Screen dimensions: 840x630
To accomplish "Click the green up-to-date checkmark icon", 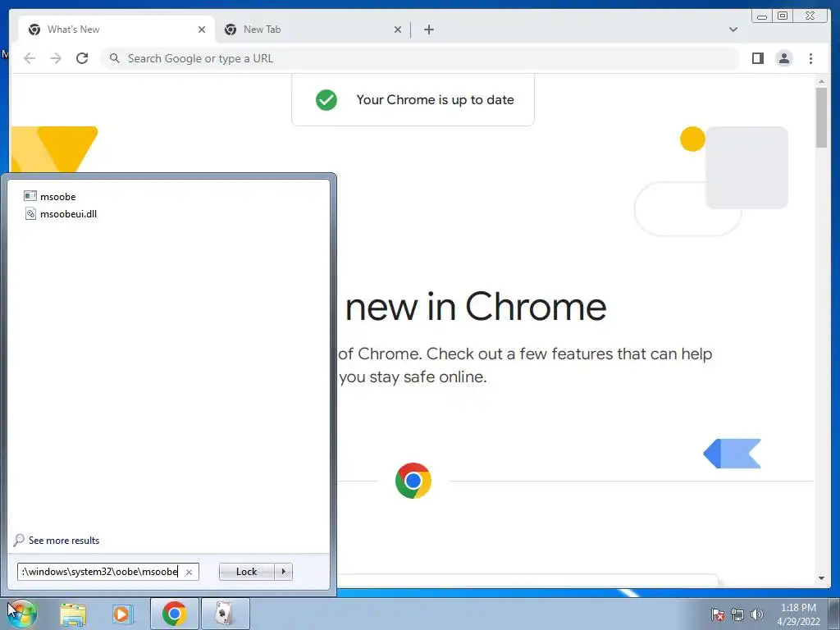I will [x=326, y=99].
